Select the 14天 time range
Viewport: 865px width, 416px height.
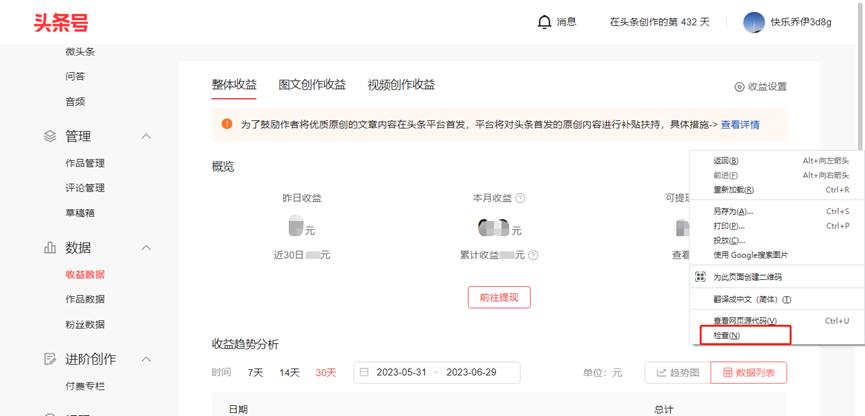point(289,372)
